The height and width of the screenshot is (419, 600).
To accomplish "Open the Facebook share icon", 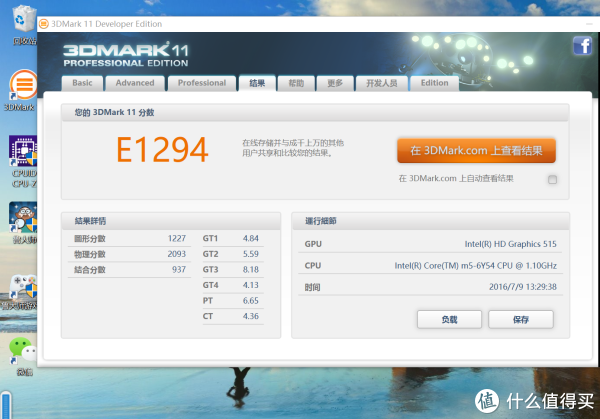I will 582,46.
